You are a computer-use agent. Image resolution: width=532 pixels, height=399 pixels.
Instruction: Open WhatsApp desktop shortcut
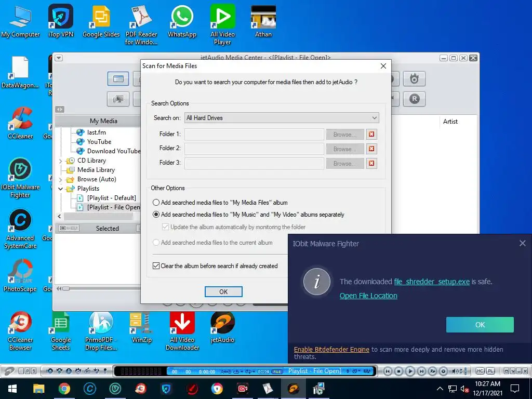pyautogui.click(x=182, y=21)
